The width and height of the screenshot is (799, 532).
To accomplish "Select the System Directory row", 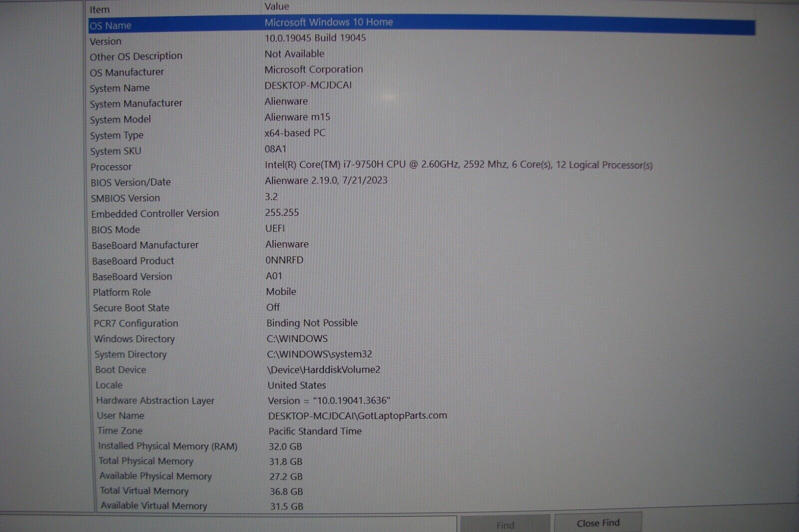I will [421, 354].
